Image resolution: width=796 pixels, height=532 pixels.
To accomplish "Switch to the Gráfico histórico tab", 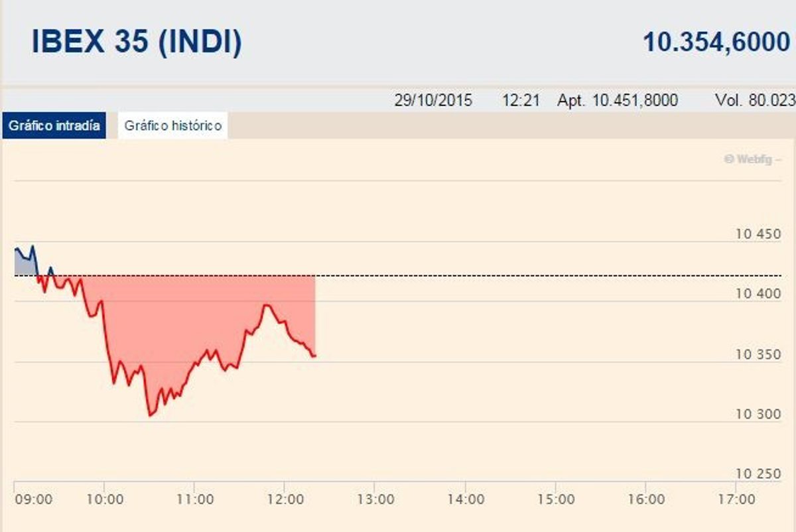I will tap(172, 125).
